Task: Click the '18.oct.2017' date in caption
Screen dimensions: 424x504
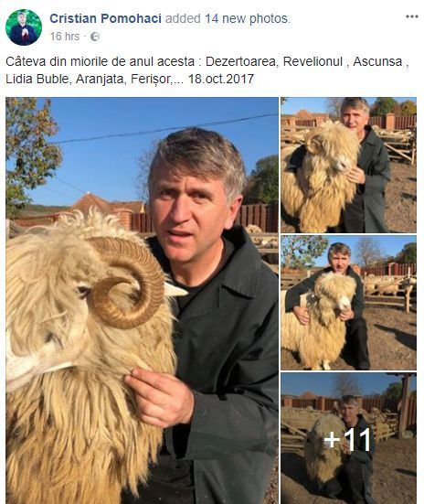Action: click(220, 79)
